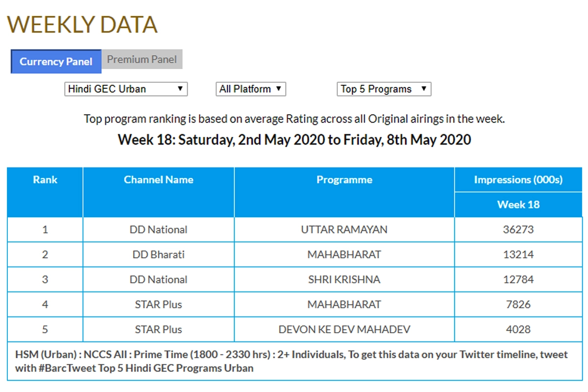588x392 pixels.
Task: Open the All Platform dropdown
Action: click(x=250, y=89)
